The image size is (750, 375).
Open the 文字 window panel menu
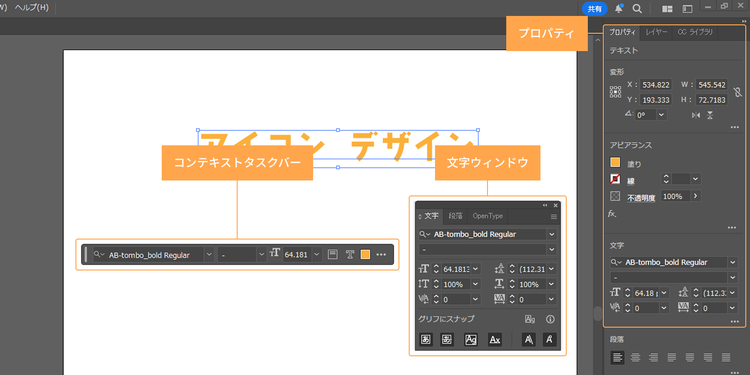point(554,216)
